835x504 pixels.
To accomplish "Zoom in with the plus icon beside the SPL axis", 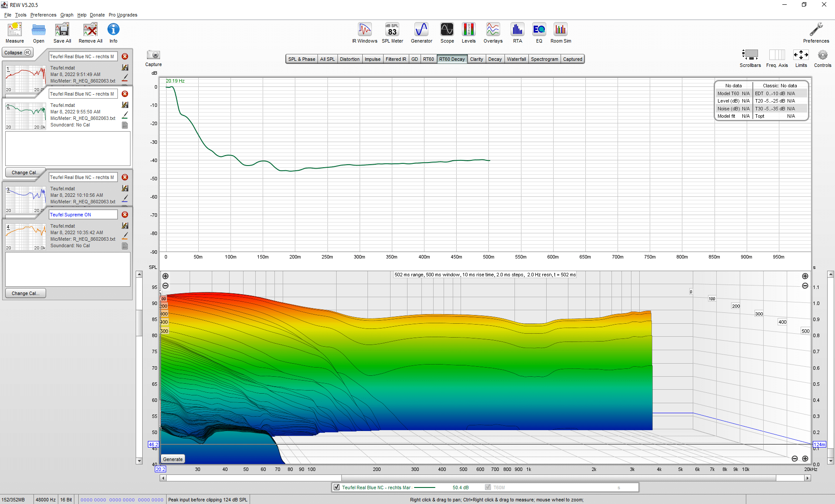I will [165, 276].
